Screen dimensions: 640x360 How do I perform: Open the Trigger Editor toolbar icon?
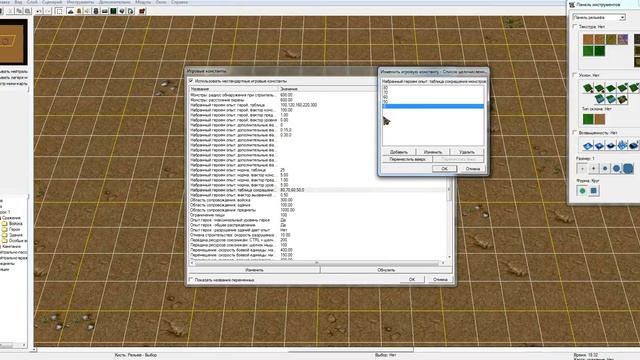[x=79, y=11]
